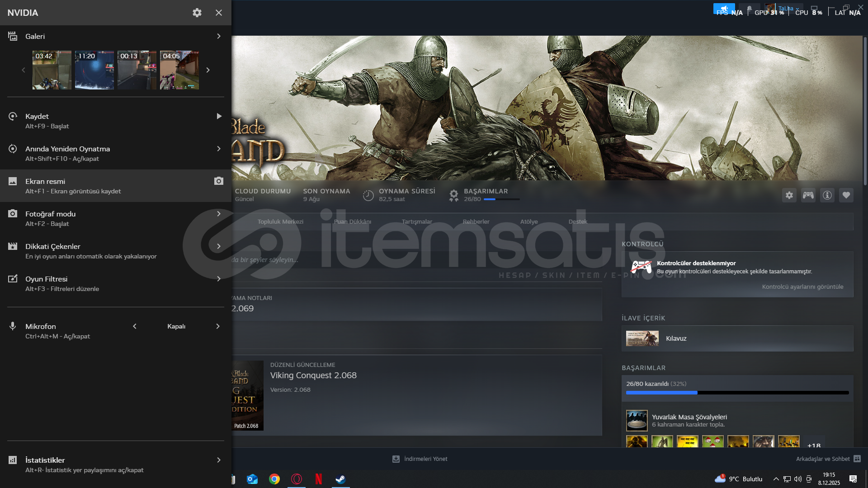Open Friends and Chat icon
868x488 pixels.
(857, 459)
